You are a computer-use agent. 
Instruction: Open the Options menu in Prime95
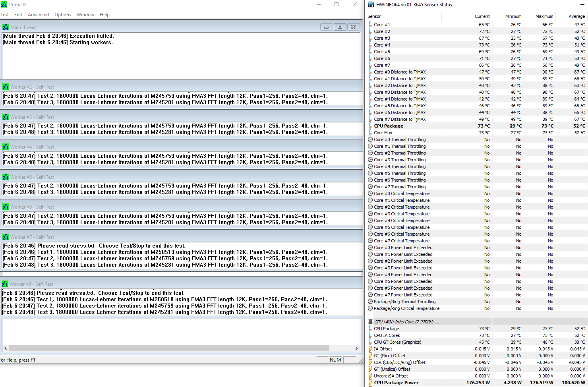coord(63,15)
